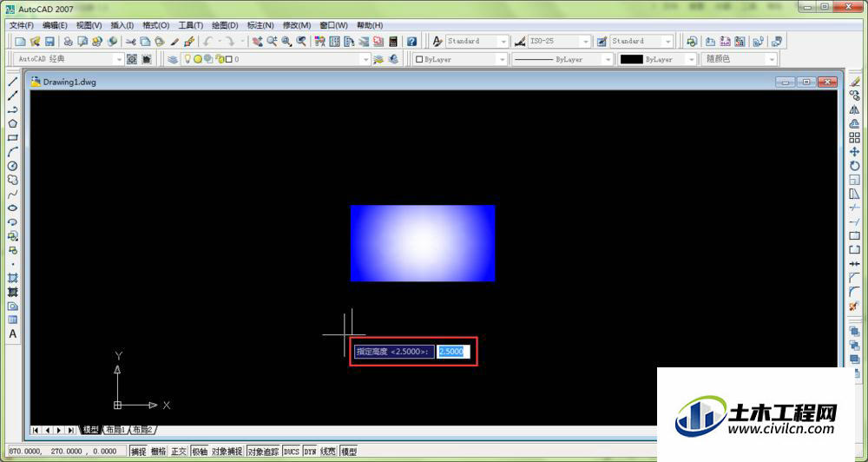Jump to the first layout tab arrow
868x462 pixels.
tap(36, 430)
